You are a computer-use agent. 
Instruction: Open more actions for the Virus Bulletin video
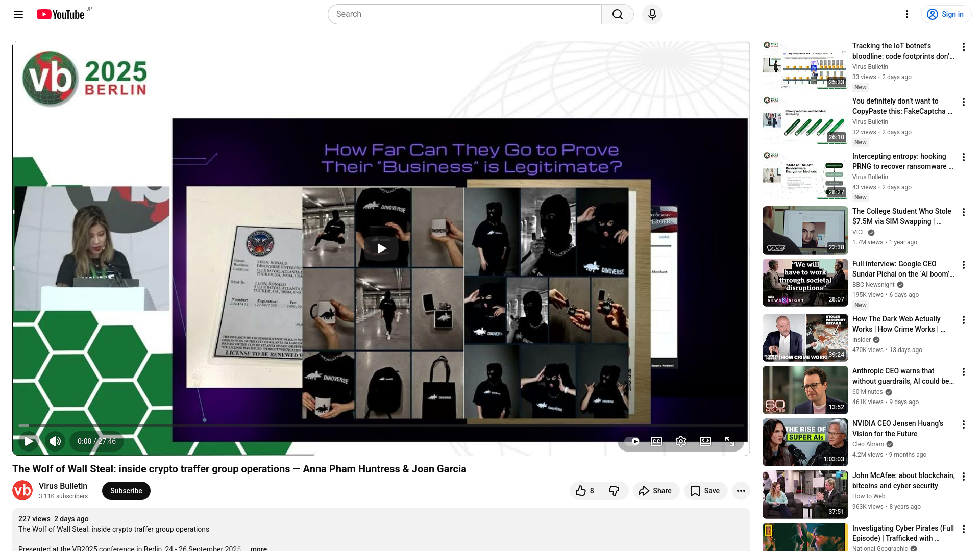[x=964, y=47]
